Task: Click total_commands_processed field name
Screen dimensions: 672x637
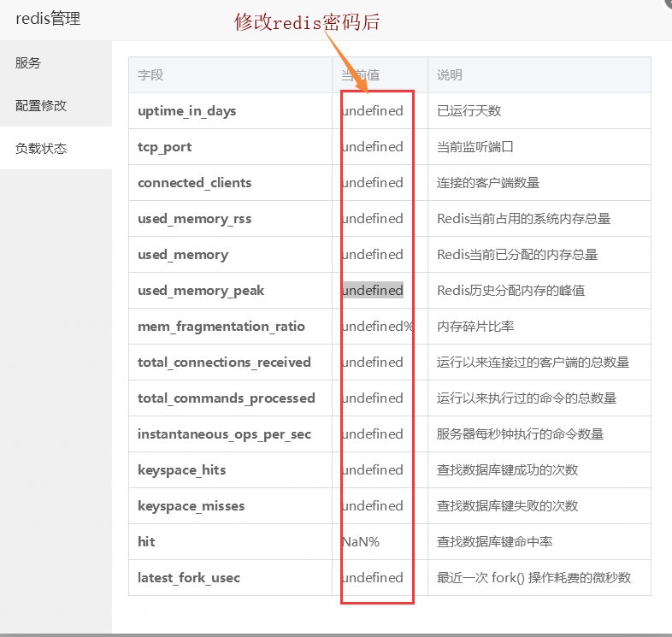Action: coord(227,398)
